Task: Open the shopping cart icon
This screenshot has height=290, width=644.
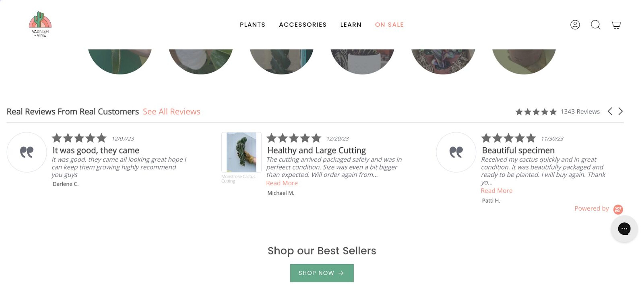Action: (616, 25)
